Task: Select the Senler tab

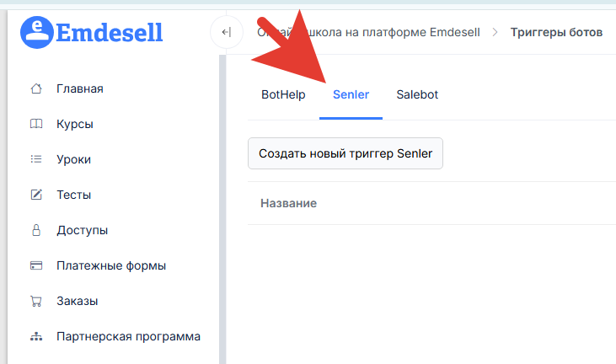Action: point(351,94)
